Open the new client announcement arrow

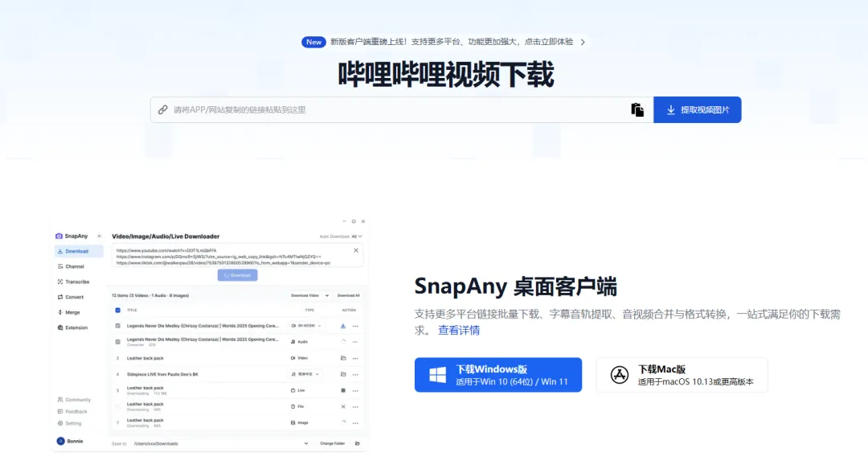tap(583, 42)
